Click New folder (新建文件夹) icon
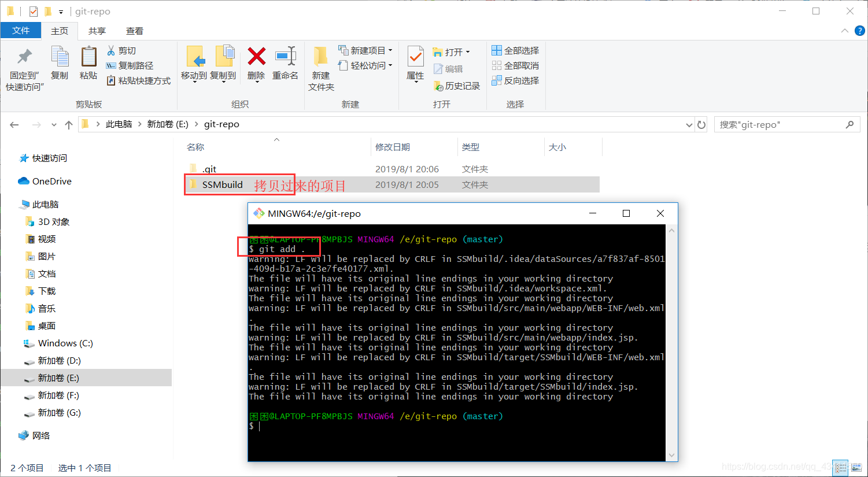 [x=321, y=57]
